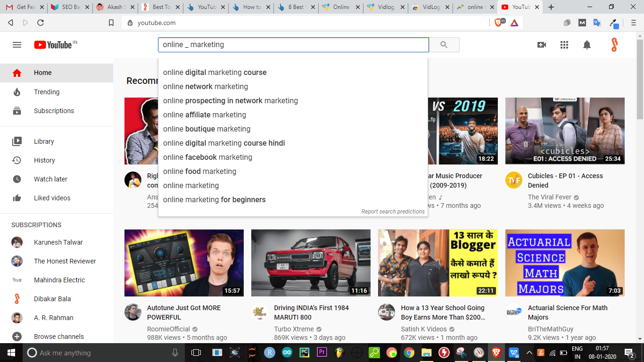Open Library in sidebar
Image resolution: width=644 pixels, height=362 pixels.
click(x=57, y=141)
